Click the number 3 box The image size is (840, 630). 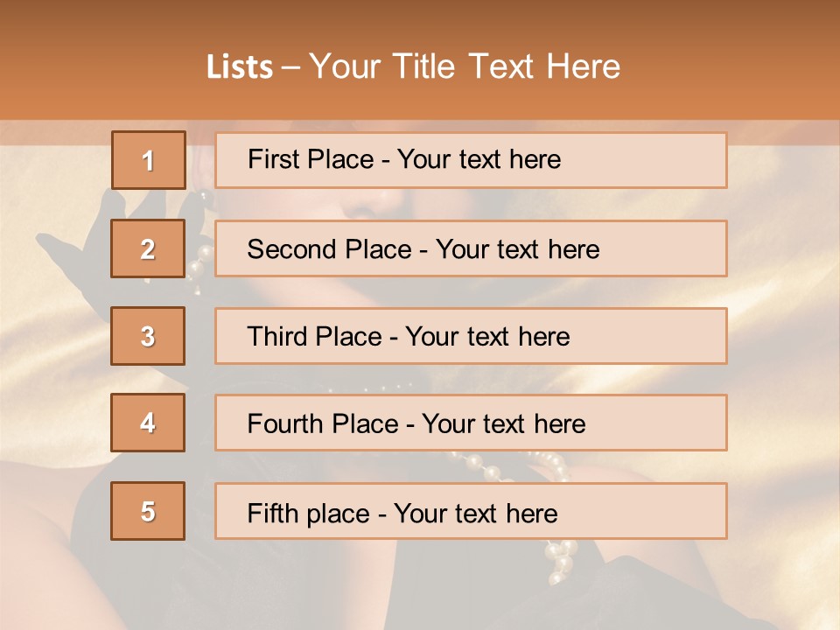click(148, 336)
